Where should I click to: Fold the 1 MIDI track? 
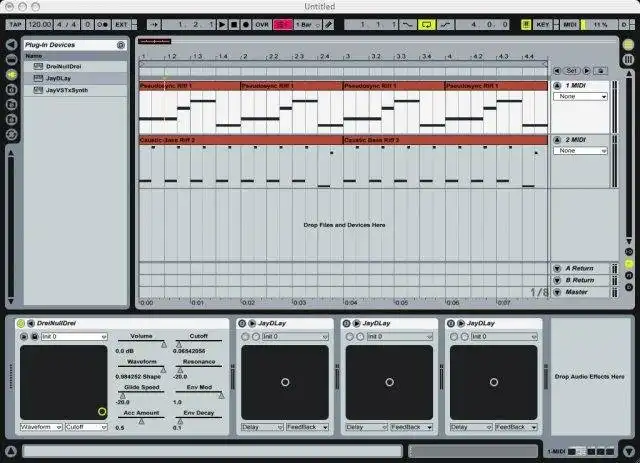tap(557, 85)
